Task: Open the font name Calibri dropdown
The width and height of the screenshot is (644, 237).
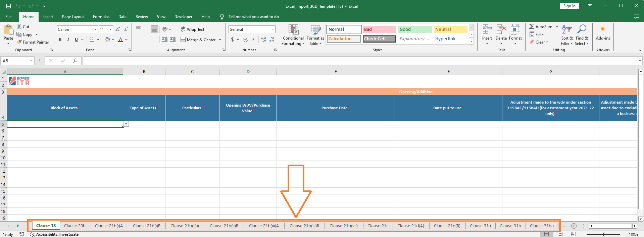Action: click(96, 29)
